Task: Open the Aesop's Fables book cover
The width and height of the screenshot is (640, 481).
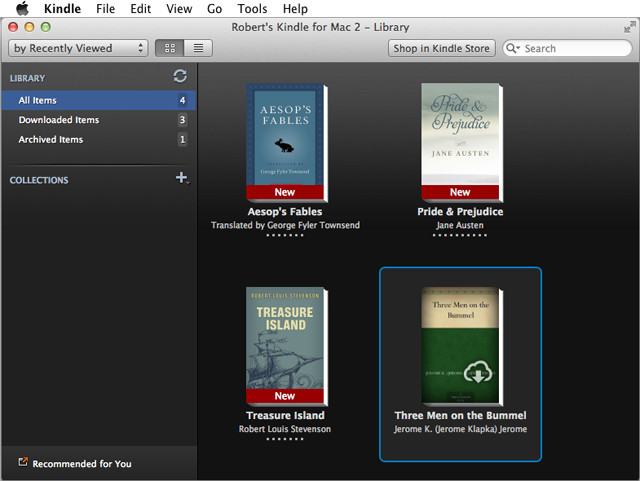Action: point(287,143)
